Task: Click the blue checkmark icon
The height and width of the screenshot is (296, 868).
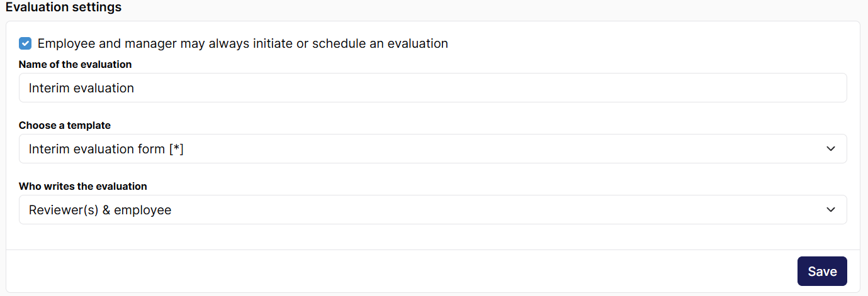Action: pyautogui.click(x=25, y=43)
